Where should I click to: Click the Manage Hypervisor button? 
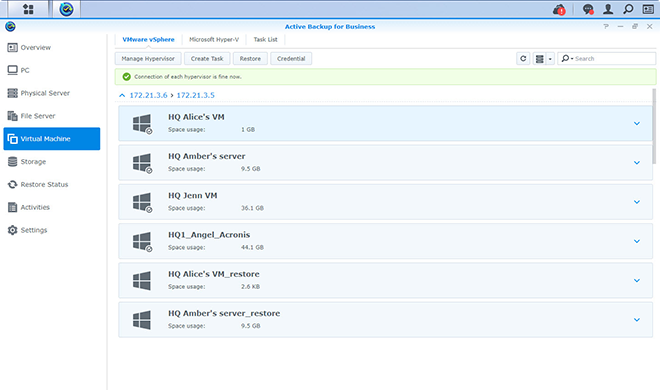(x=148, y=58)
